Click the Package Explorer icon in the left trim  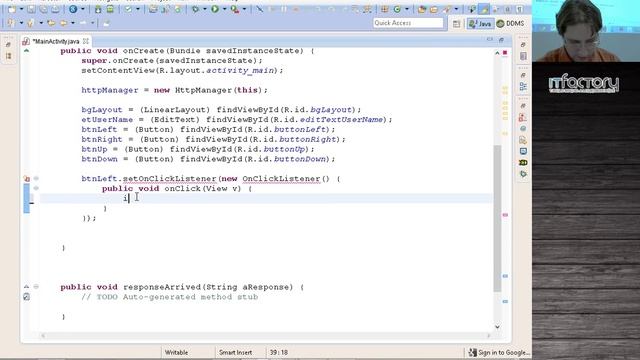tap(8, 56)
